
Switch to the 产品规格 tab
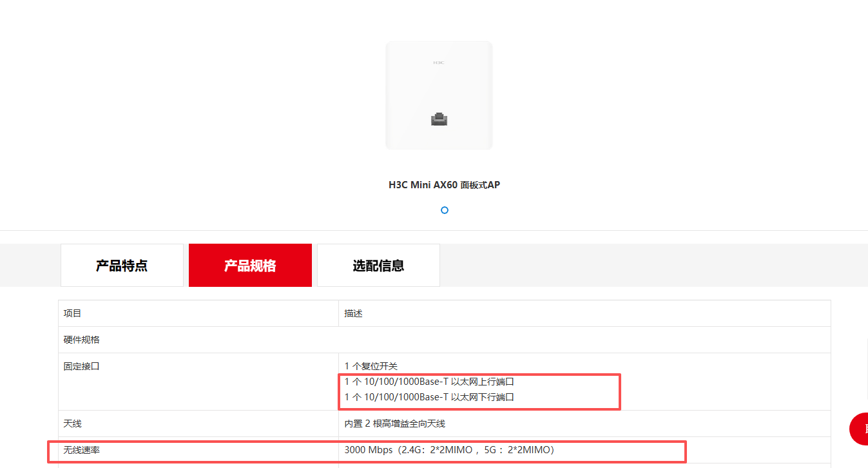tap(250, 265)
